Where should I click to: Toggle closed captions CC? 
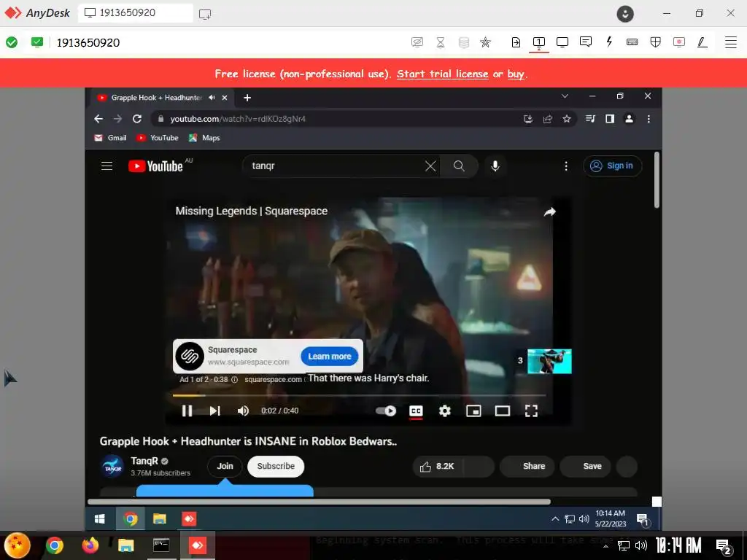416,411
